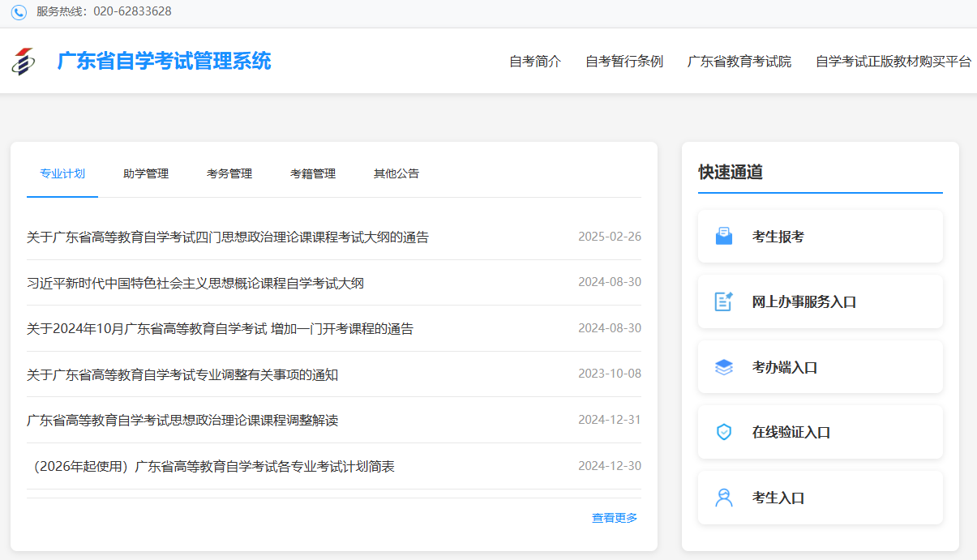Click 查看更多 to view more notices

(x=615, y=518)
